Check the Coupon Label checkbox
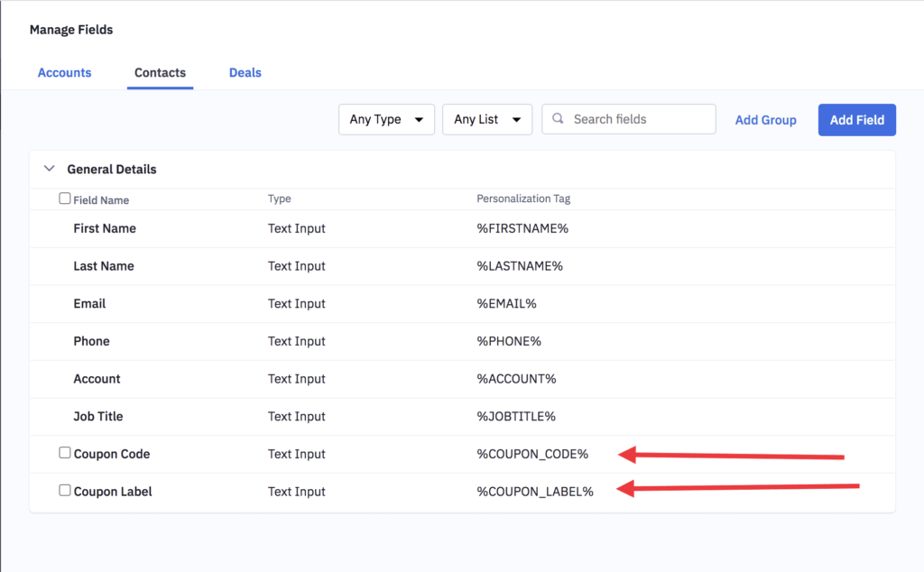 64,491
